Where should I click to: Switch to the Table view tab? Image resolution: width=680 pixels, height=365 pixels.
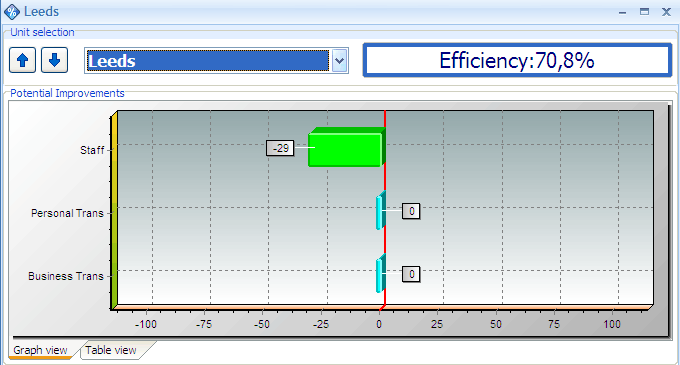point(111,350)
